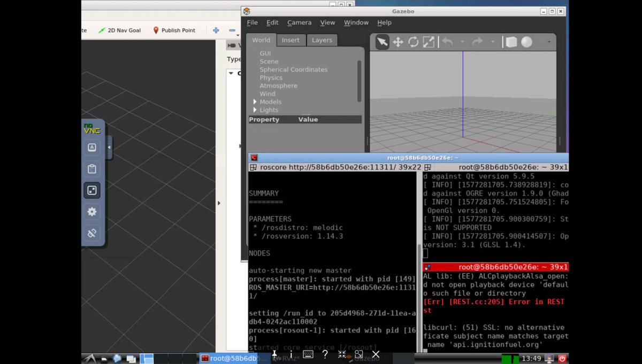This screenshot has height=364, width=642.
Task: Select the Wind item in World tree
Action: click(x=267, y=94)
